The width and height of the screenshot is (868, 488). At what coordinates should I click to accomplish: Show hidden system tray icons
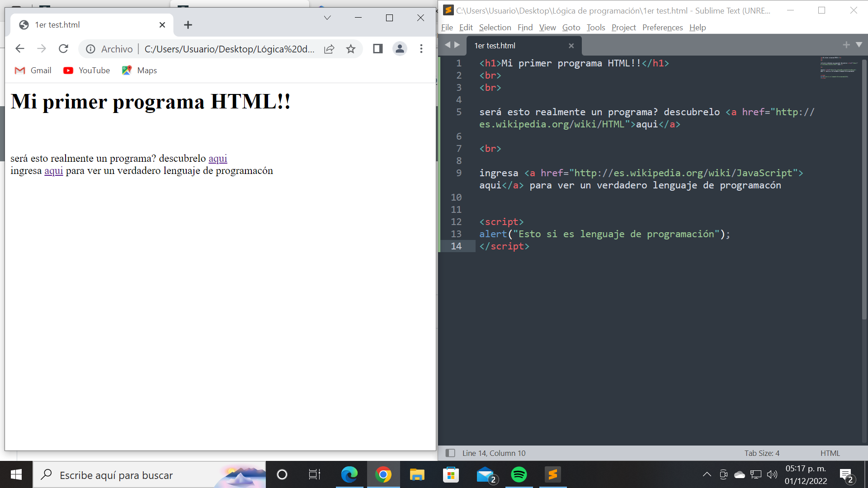point(707,474)
